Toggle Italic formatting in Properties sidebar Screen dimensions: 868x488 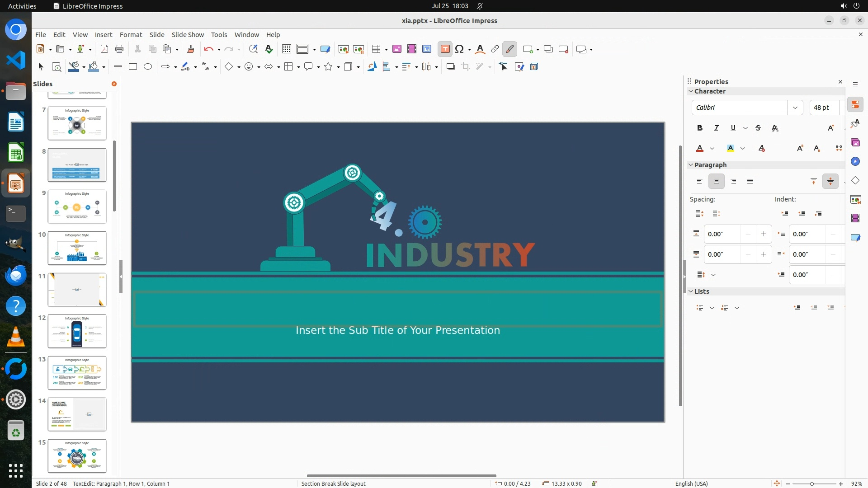[x=716, y=128]
